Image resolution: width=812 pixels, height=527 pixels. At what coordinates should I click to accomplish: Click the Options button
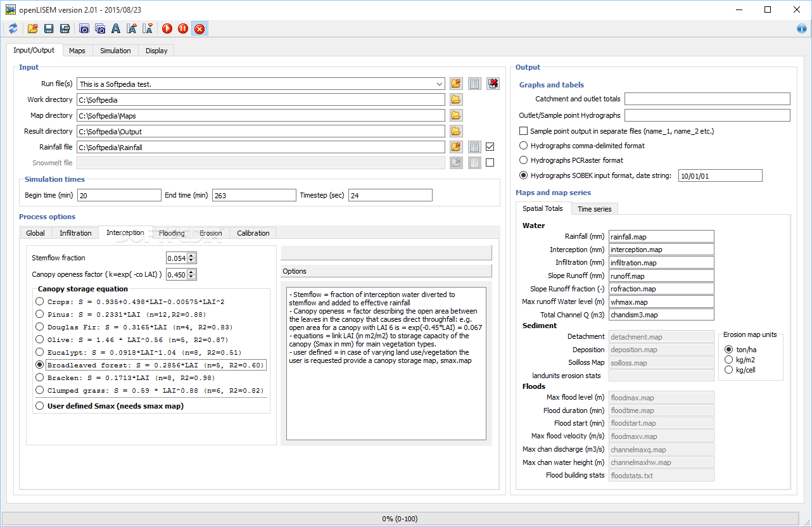pyautogui.click(x=386, y=271)
